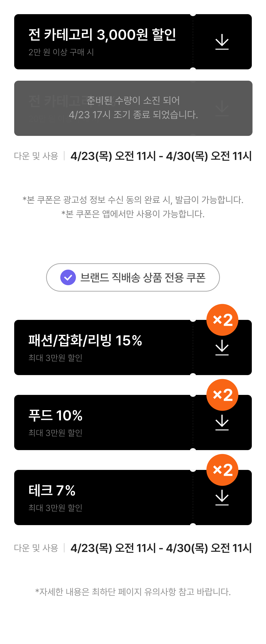Click x2 badge on 패션/잡화/리빙 coupon
266x644 pixels.
[x=222, y=320]
